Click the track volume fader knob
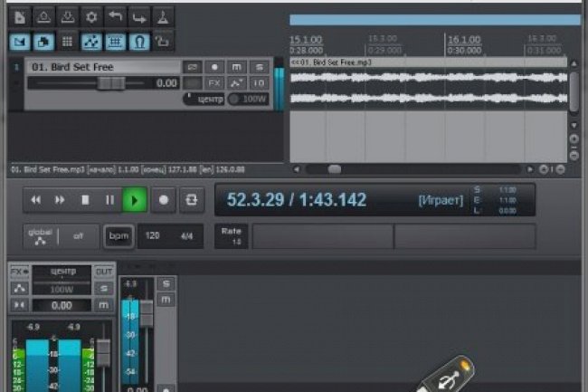588x392 pixels. coord(110,82)
